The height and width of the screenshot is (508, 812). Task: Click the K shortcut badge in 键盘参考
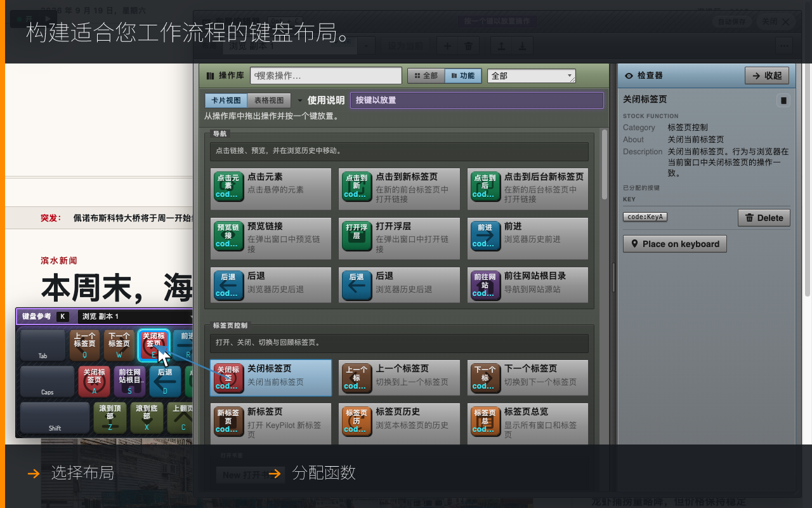62,316
